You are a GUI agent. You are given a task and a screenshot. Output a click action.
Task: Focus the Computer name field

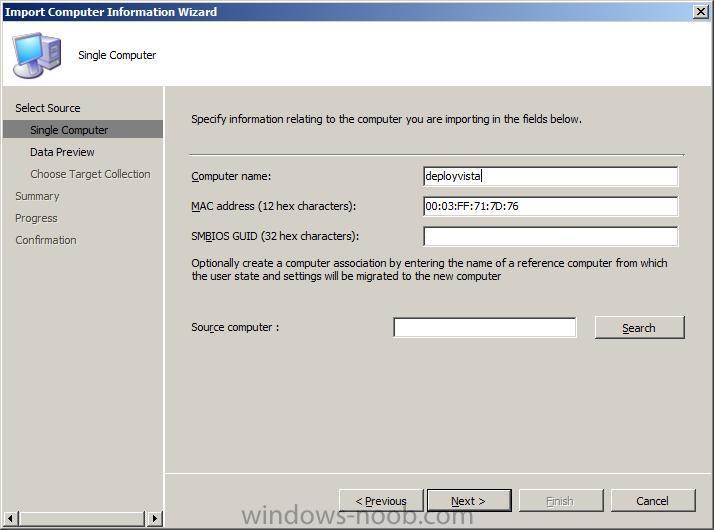551,176
